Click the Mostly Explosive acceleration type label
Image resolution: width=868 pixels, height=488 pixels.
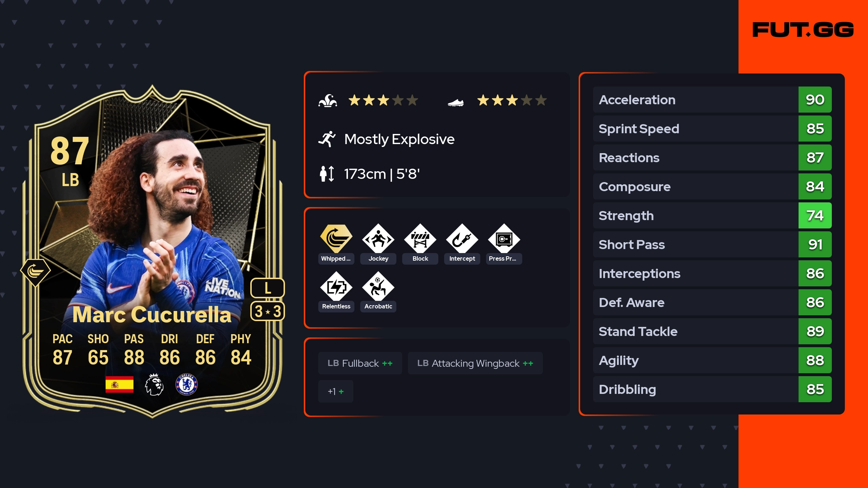tap(399, 139)
